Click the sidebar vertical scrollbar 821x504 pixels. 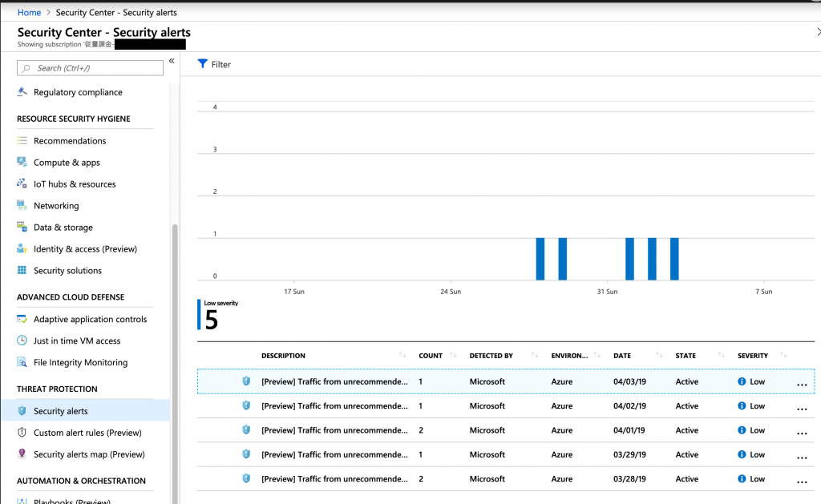coord(175,364)
